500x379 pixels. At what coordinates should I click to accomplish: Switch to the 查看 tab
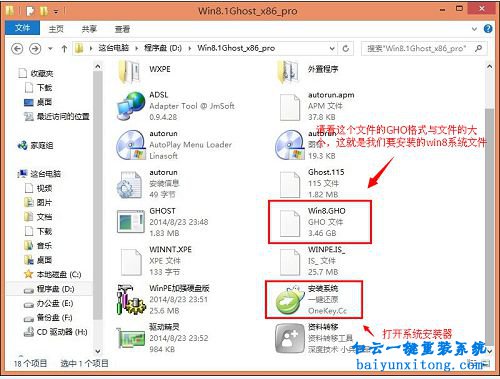(122, 29)
